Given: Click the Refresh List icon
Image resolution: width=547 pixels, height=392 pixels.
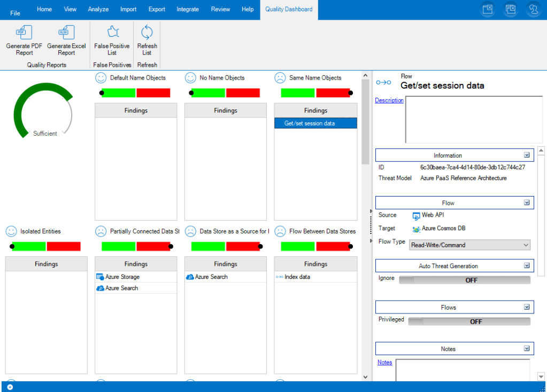Looking at the screenshot, I should tap(147, 33).
